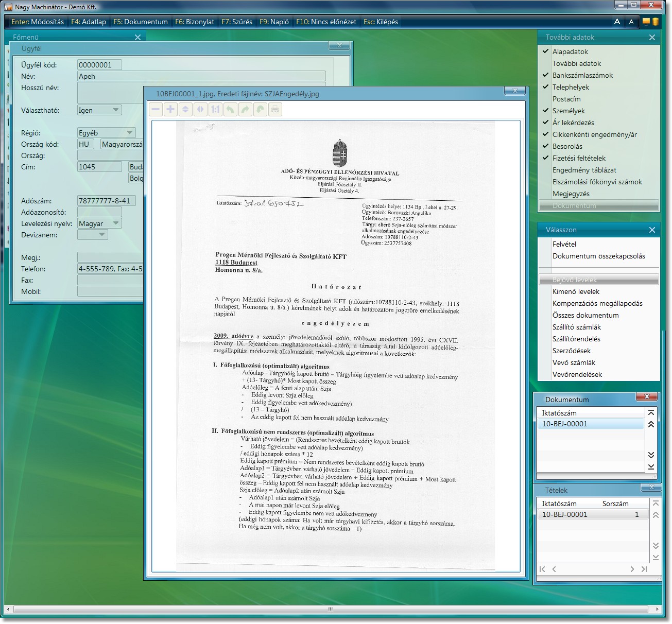Uncheck the Alapadatok item
Screen dimensions: 672x624
point(570,51)
